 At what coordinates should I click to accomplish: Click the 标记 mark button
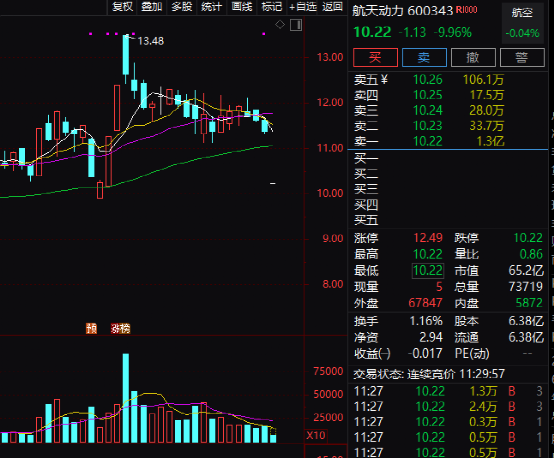click(271, 7)
